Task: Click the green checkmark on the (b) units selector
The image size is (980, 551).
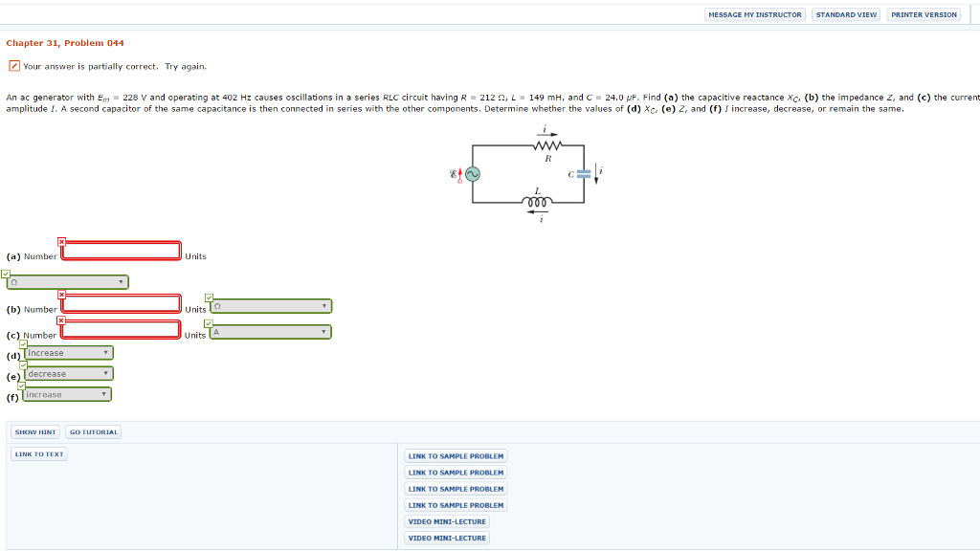Action: tap(208, 295)
